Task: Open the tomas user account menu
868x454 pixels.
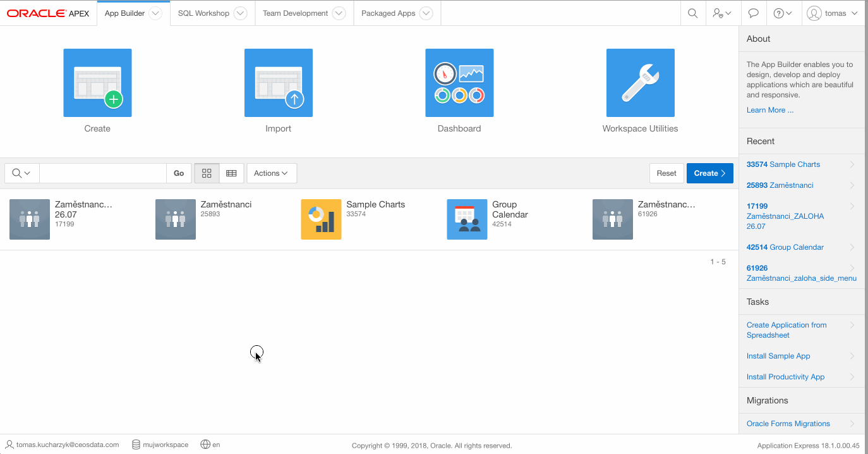Action: coord(833,13)
